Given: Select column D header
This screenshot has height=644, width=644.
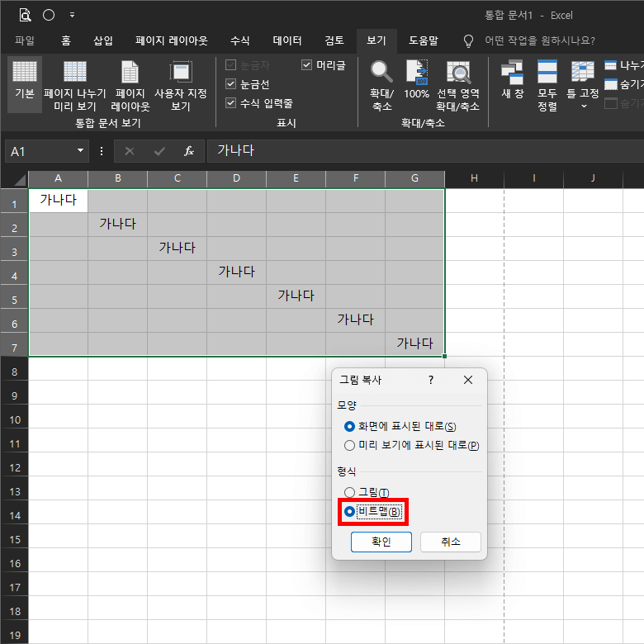Looking at the screenshot, I should click(237, 178).
